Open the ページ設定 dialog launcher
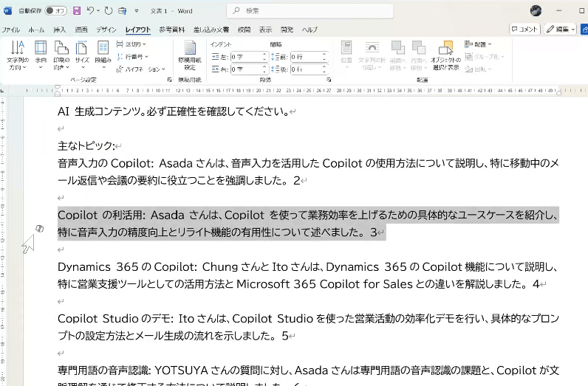The image size is (588, 386). coord(169,80)
